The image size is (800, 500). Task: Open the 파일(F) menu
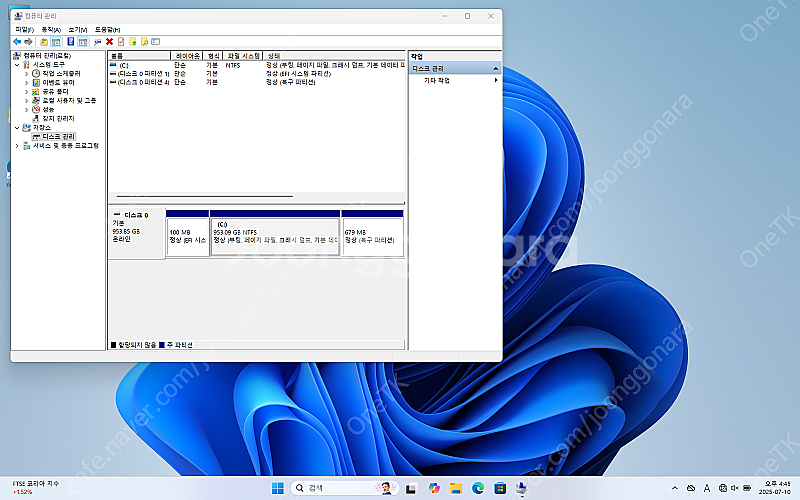[x=24, y=30]
